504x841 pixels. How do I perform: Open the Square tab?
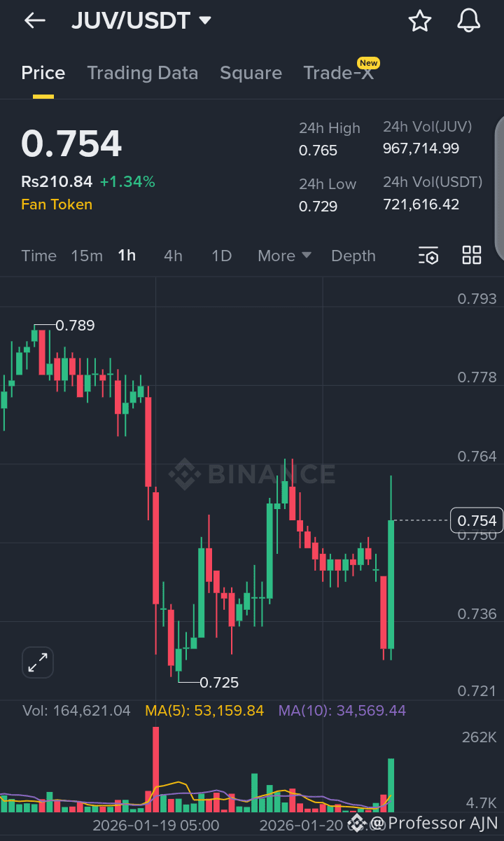tap(251, 72)
